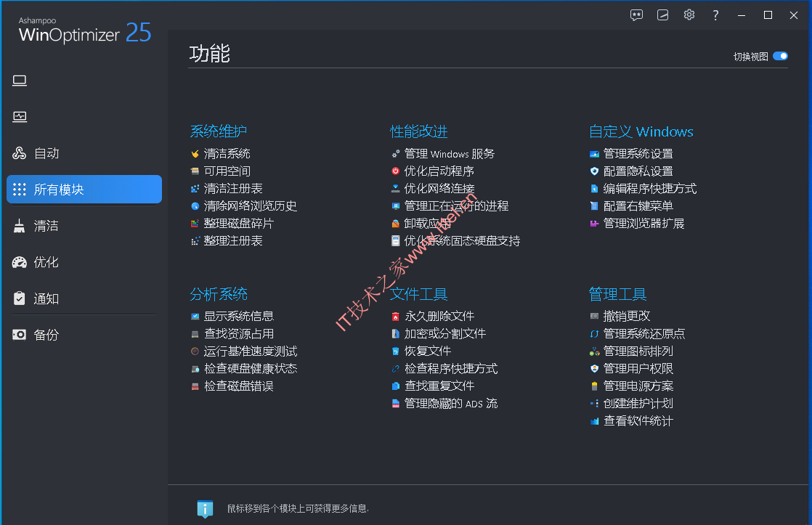Launch the 整理注册表 module
The image size is (812, 525).
coord(233,241)
